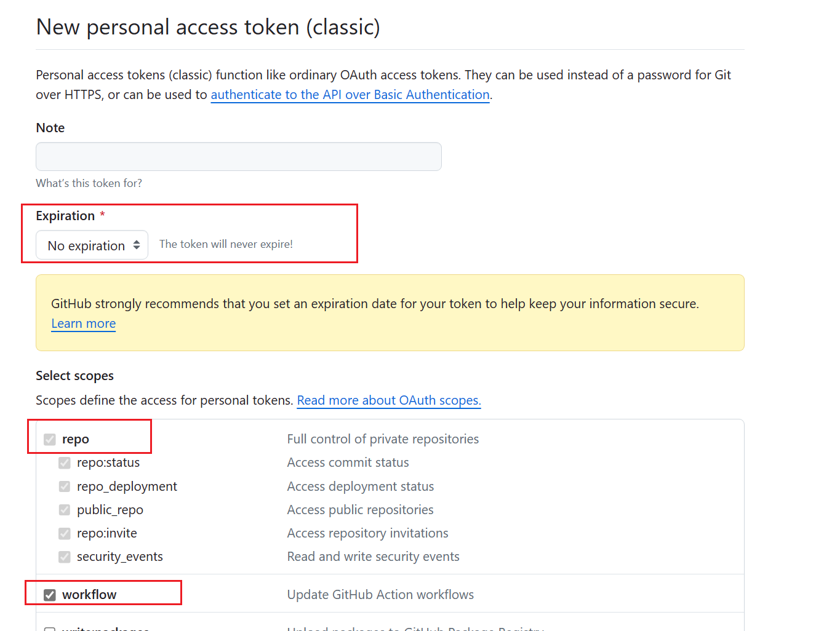This screenshot has height=631, width=840.
Task: Toggle the security_events checkbox
Action: click(65, 557)
